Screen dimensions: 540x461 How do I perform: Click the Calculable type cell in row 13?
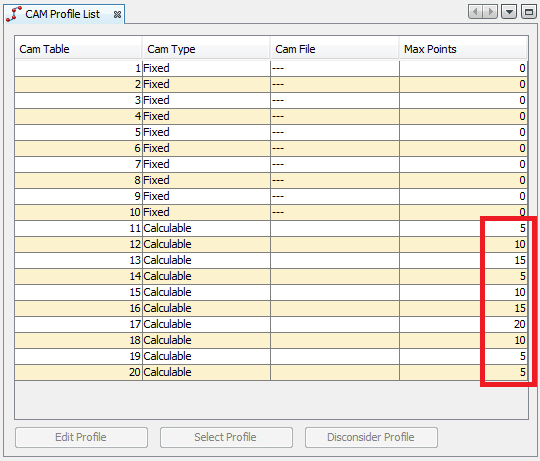pos(206,260)
